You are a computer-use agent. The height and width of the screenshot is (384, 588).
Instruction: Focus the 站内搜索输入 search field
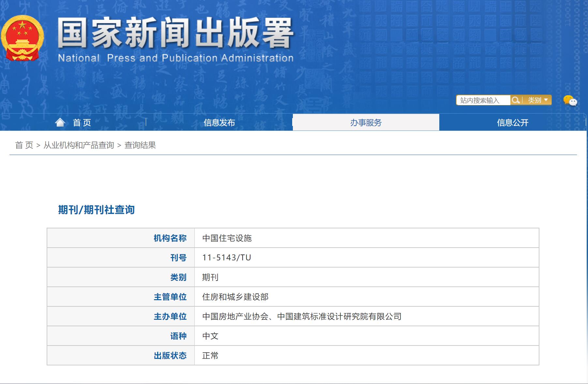pos(483,100)
